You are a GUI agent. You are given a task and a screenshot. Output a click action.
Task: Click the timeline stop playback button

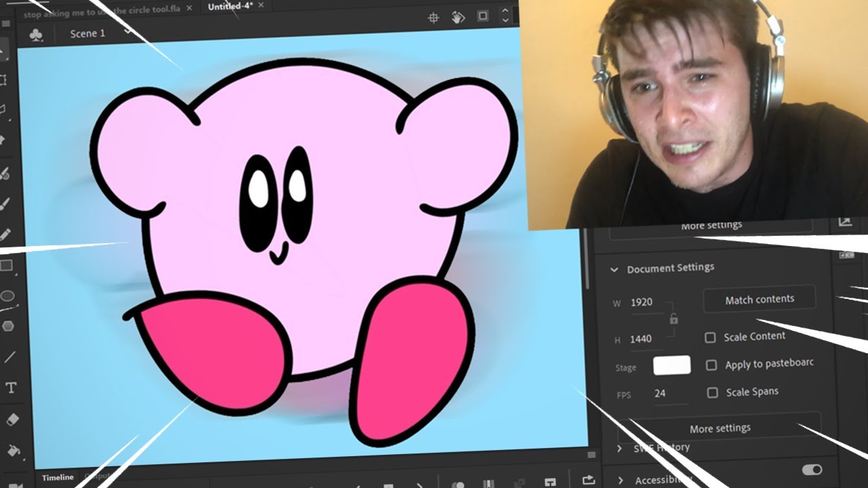tap(389, 485)
